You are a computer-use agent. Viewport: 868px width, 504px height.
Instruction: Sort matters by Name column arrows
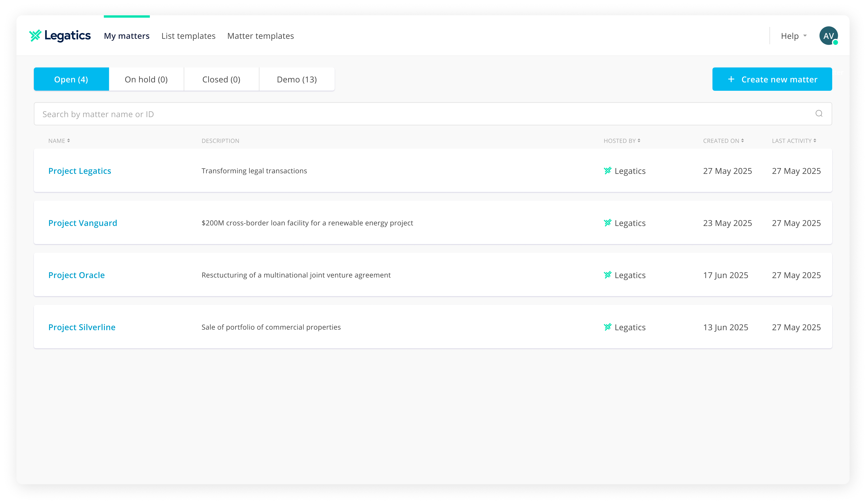click(x=69, y=141)
